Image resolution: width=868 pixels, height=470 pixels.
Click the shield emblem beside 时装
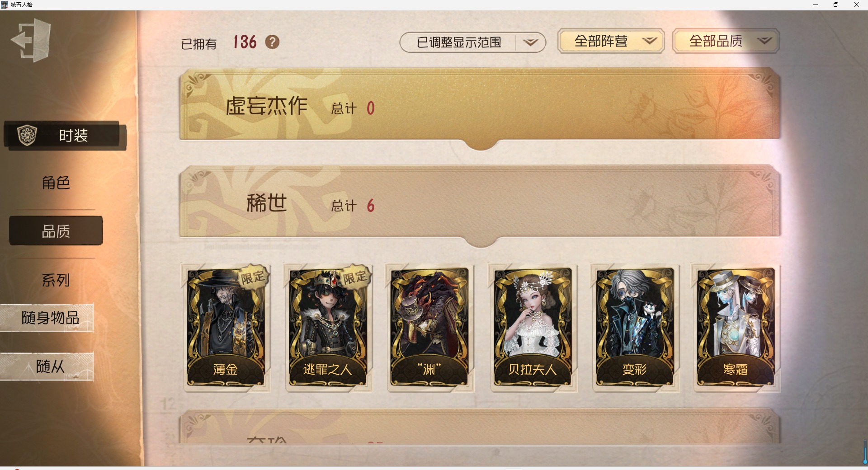(27, 135)
